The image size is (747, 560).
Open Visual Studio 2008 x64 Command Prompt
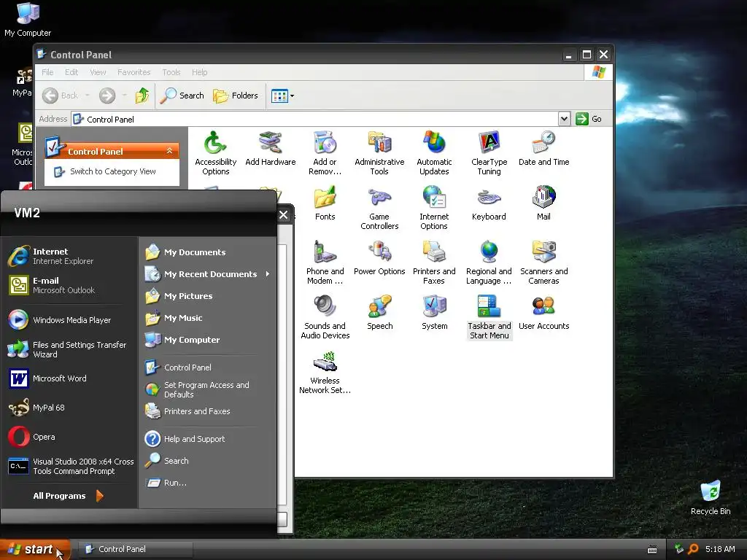[x=69, y=466]
